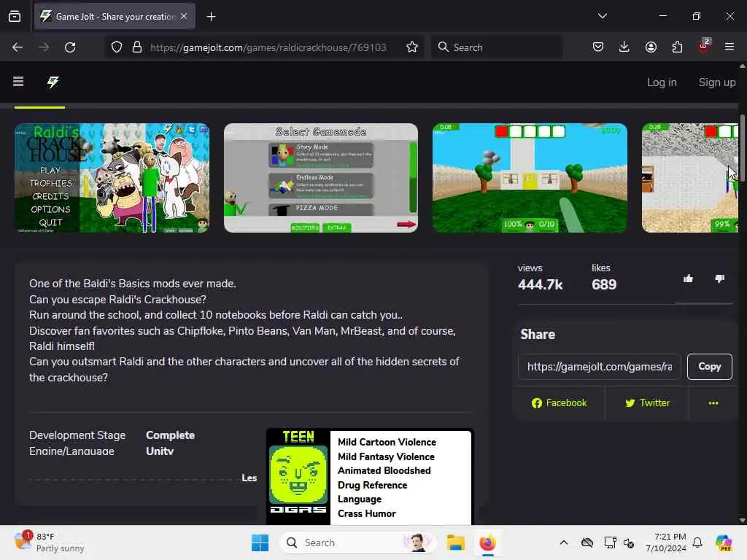This screenshot has height=560, width=747.
Task: Click the Complete development stage value
Action: click(170, 435)
